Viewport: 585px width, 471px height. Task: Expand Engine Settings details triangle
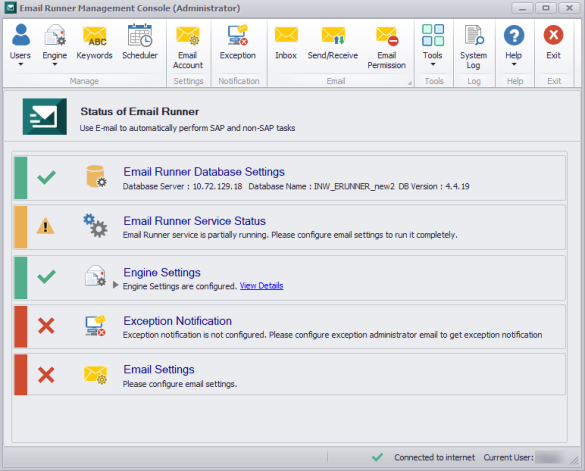pyautogui.click(x=115, y=285)
